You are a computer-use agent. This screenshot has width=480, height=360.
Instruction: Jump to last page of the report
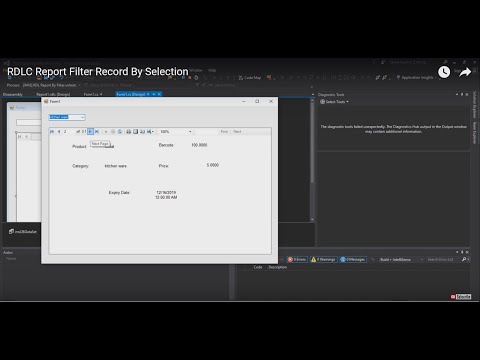(97, 132)
